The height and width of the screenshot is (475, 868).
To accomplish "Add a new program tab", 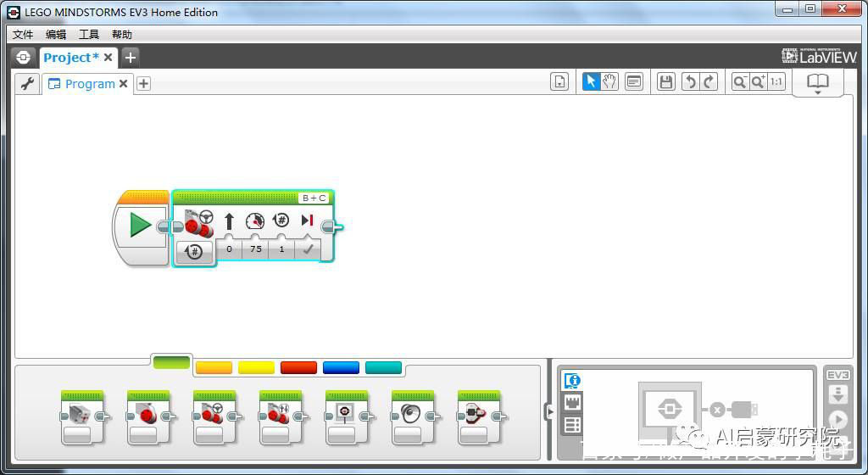I will 143,84.
